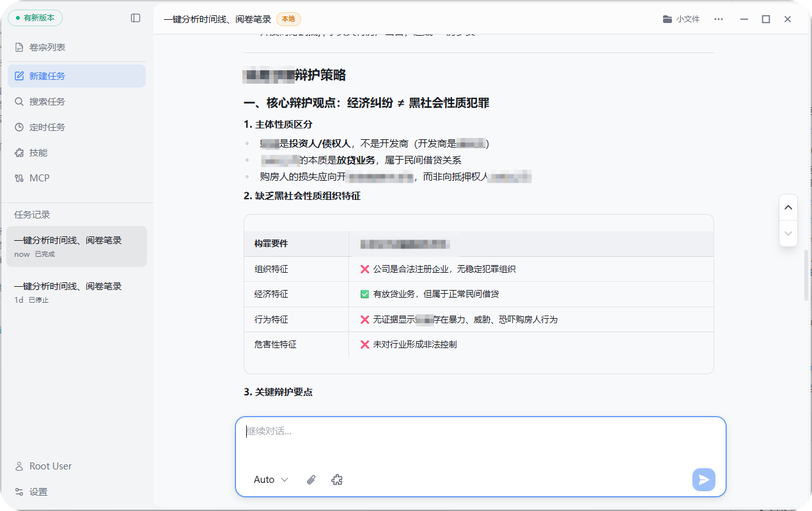
Task: Click the send message arrow button
Action: pos(703,480)
